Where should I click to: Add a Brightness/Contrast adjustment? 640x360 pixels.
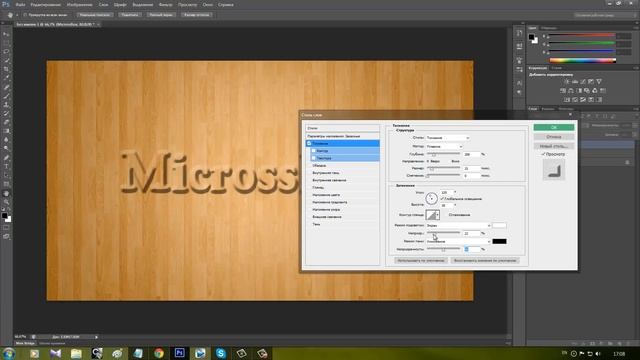pos(567,82)
